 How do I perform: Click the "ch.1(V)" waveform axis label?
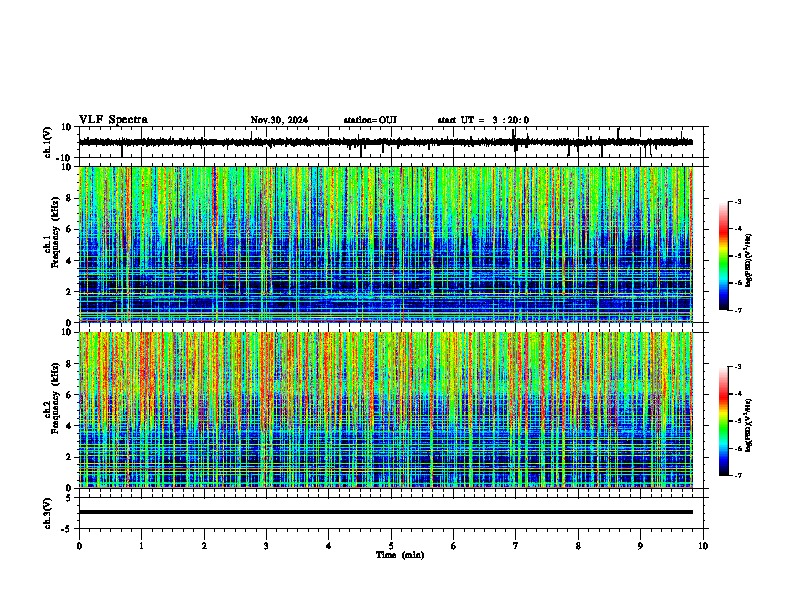(48, 142)
